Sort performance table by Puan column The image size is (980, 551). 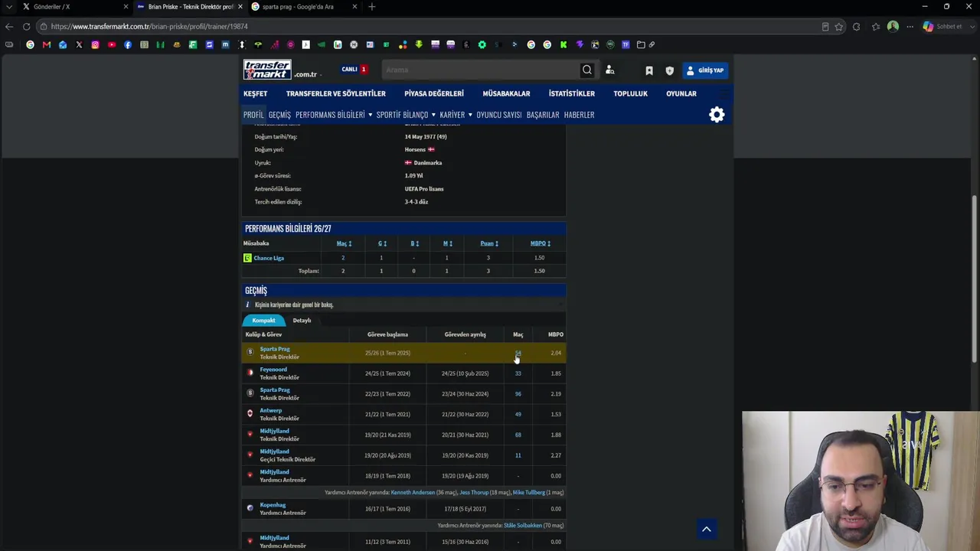pos(489,243)
